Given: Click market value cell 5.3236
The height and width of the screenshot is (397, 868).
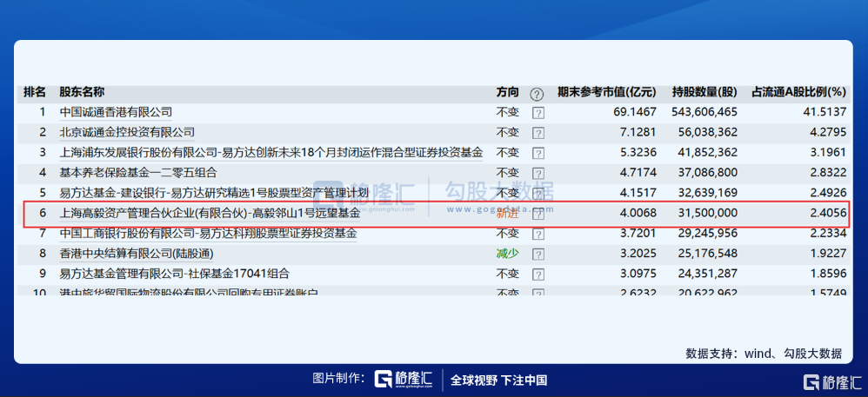Looking at the screenshot, I should pos(638,152).
